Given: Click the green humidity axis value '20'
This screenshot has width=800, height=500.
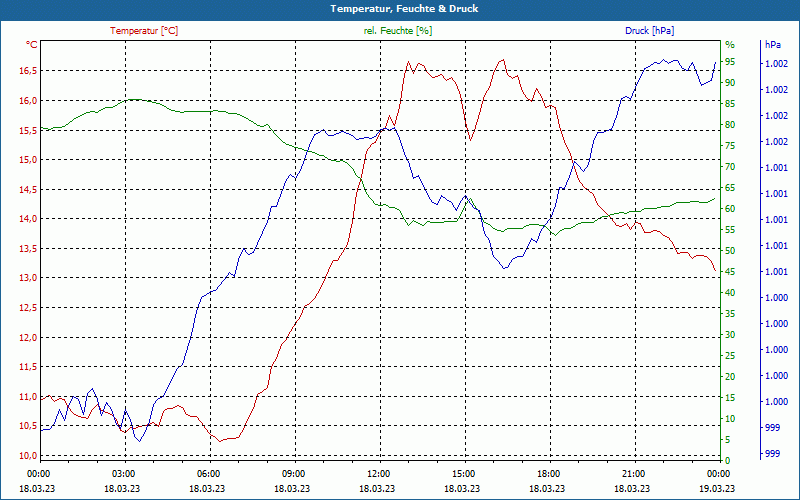Looking at the screenshot, I should [x=730, y=377].
